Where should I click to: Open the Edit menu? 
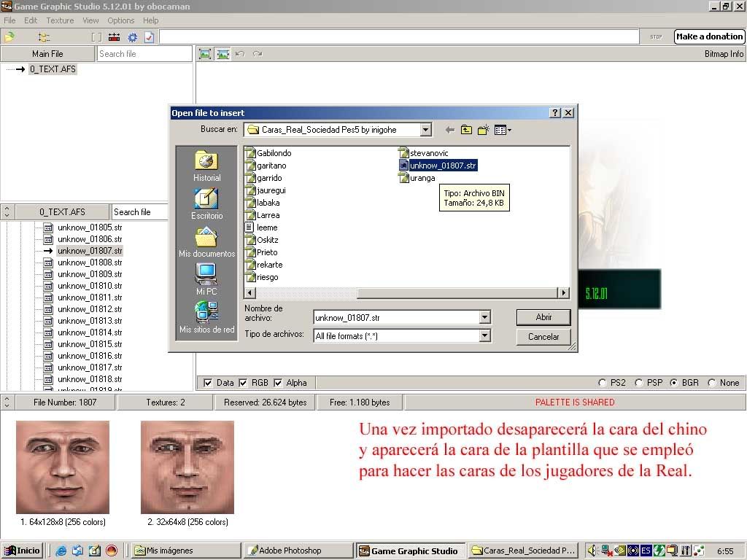31,20
